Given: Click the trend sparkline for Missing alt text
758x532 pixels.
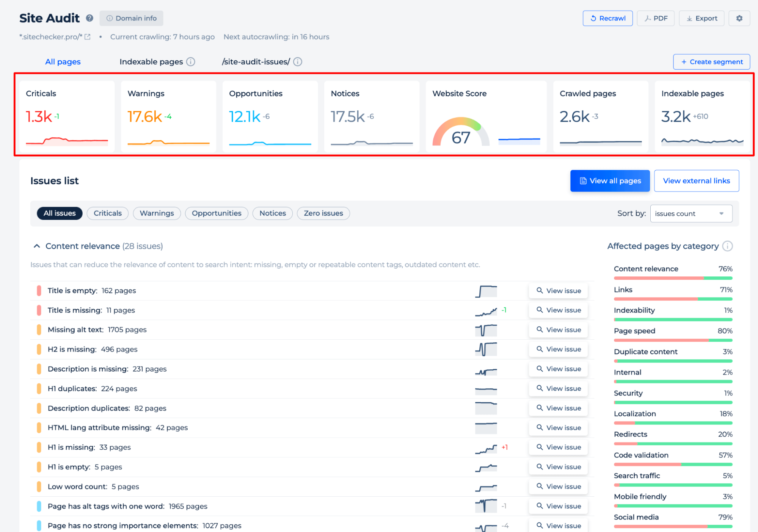Looking at the screenshot, I should (x=486, y=330).
